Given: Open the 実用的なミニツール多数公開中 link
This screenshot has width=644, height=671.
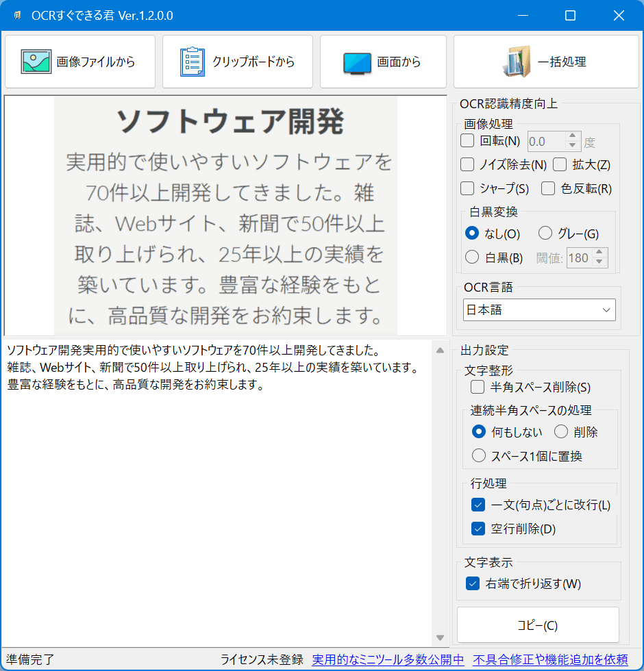Looking at the screenshot, I should 388,659.
